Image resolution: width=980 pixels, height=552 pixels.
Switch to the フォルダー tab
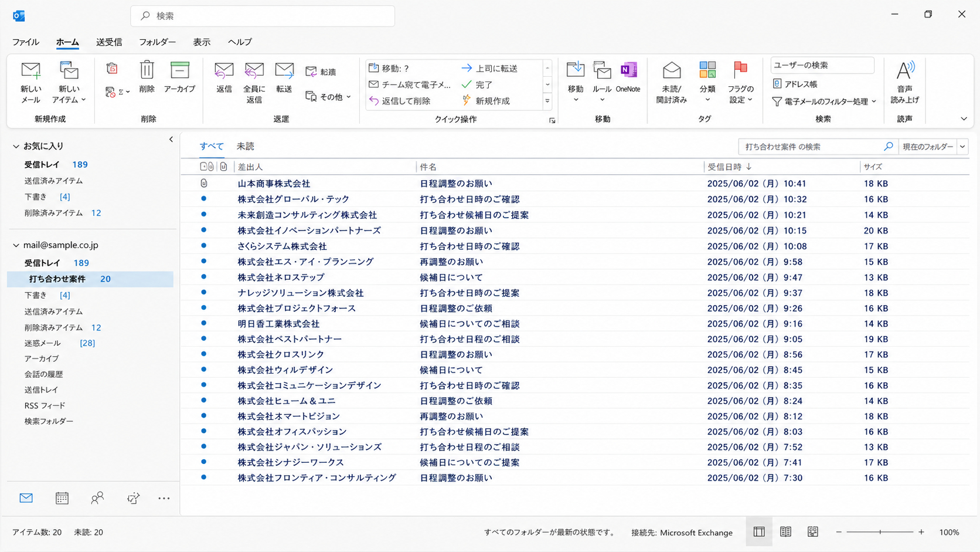157,42
